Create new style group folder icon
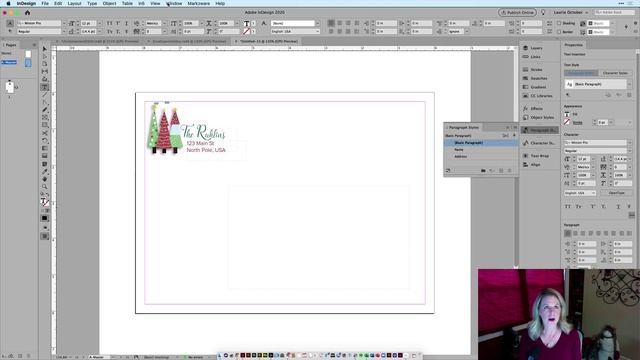Image resolution: width=640 pixels, height=360 pixels. 483,171
